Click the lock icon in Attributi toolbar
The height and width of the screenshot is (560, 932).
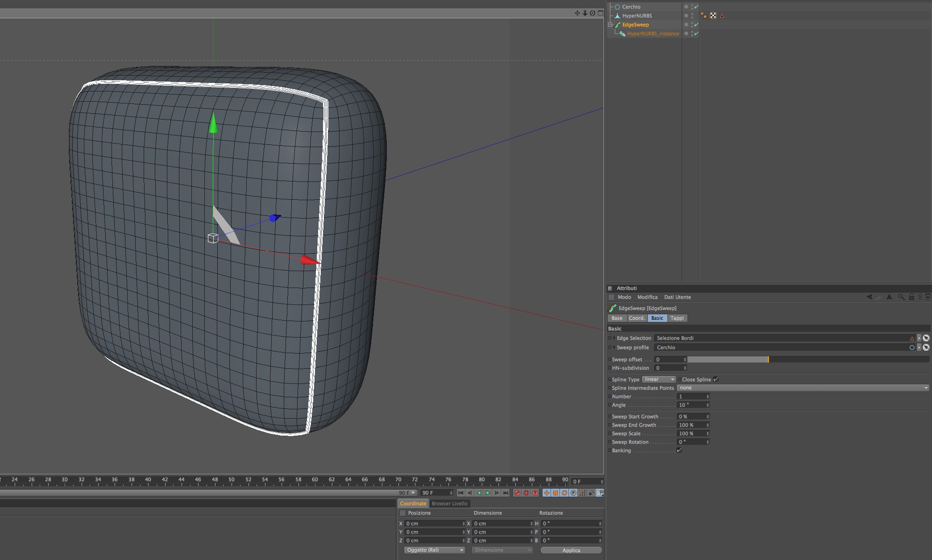click(x=911, y=297)
